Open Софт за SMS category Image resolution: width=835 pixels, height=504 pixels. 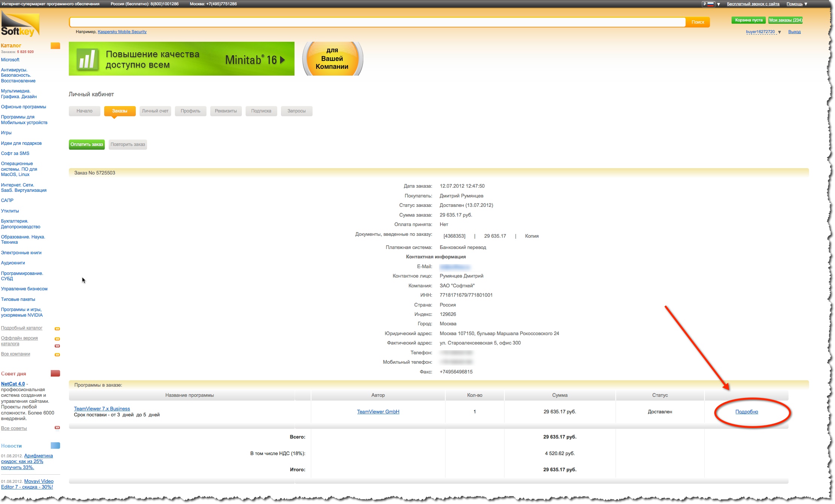(15, 153)
